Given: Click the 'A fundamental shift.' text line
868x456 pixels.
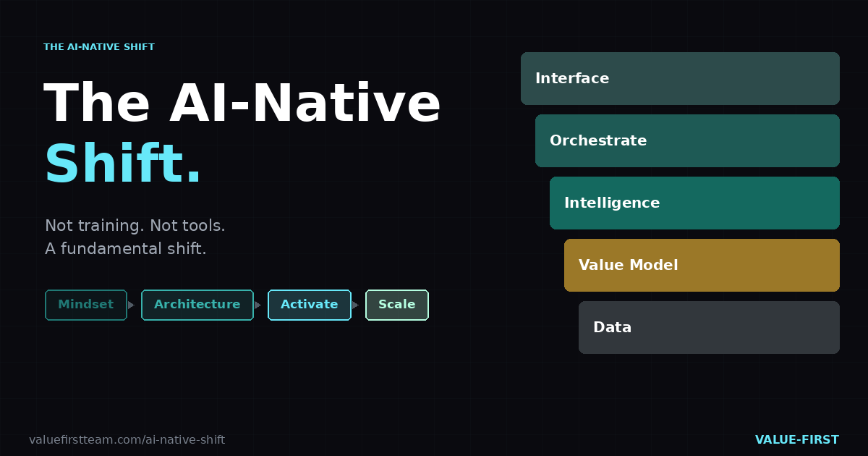Looking at the screenshot, I should (126, 249).
